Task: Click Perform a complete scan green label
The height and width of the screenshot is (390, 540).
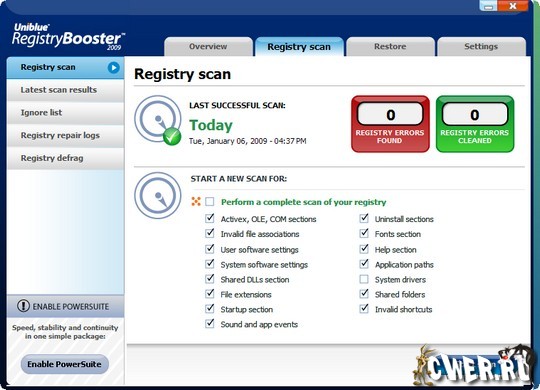Action: pos(303,202)
